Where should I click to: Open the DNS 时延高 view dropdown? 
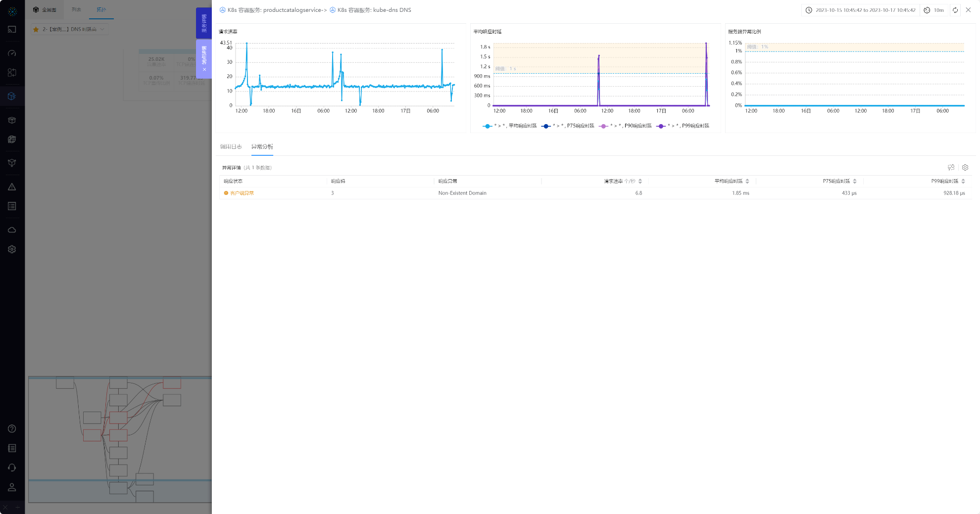pos(70,29)
